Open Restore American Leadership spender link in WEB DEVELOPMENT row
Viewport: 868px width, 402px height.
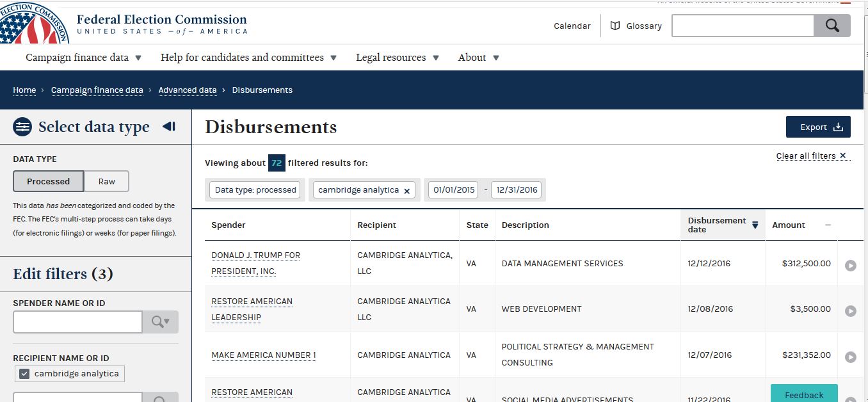(252, 309)
